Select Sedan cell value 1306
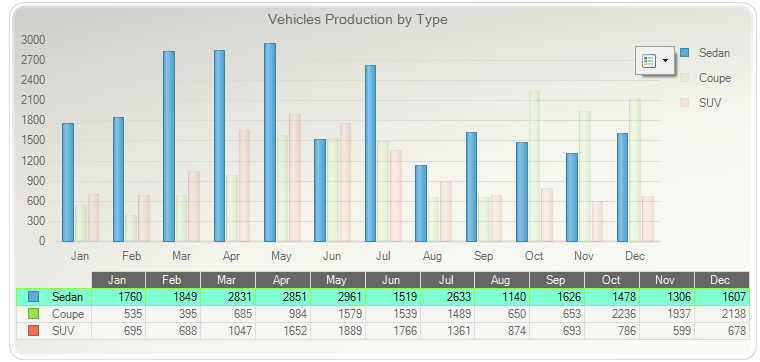The height and width of the screenshot is (362, 760). [x=666, y=297]
